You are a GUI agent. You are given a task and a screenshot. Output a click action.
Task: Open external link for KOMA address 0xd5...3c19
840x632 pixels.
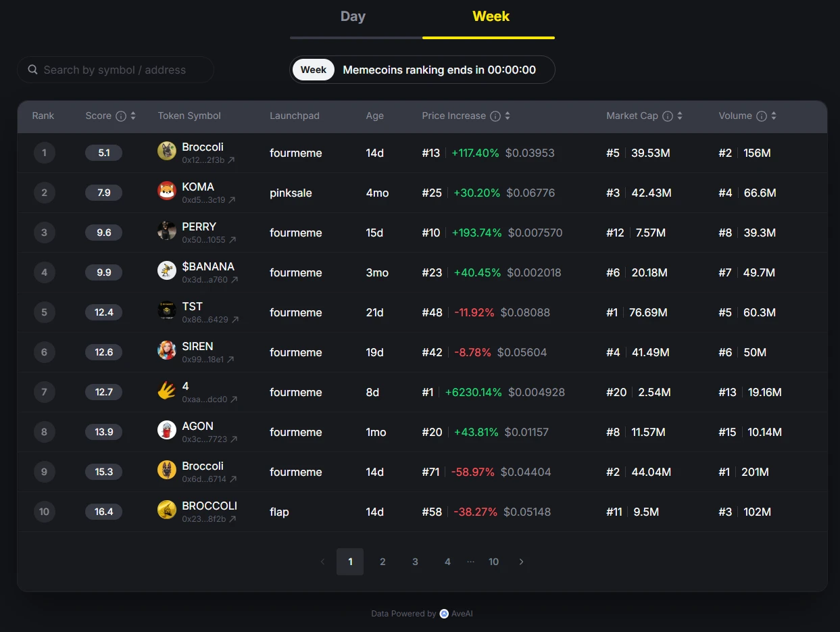[232, 200]
